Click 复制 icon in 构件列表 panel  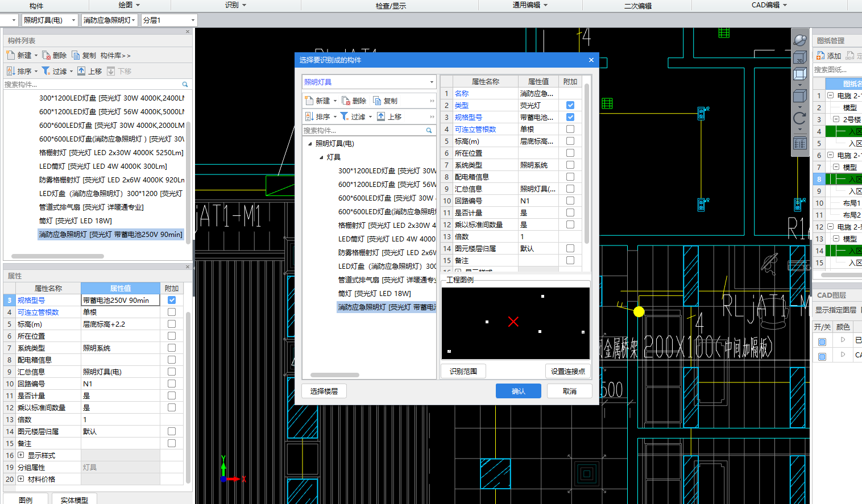76,55
